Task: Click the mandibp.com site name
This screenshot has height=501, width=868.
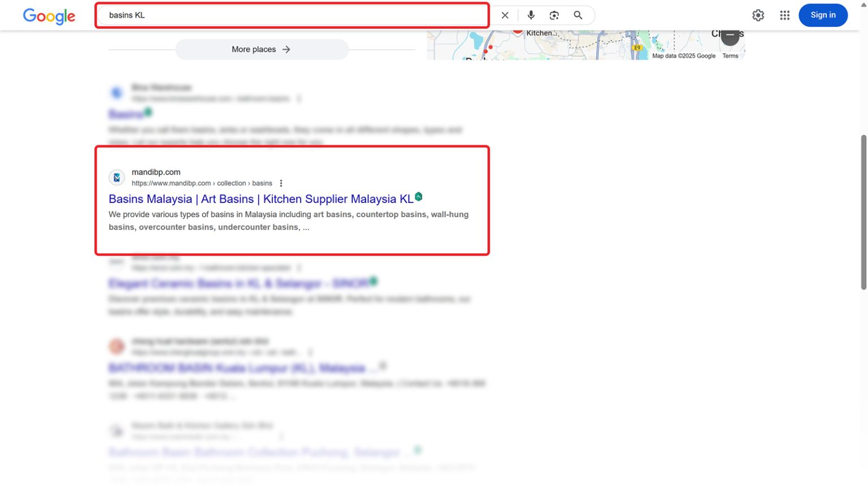Action: pyautogui.click(x=156, y=172)
